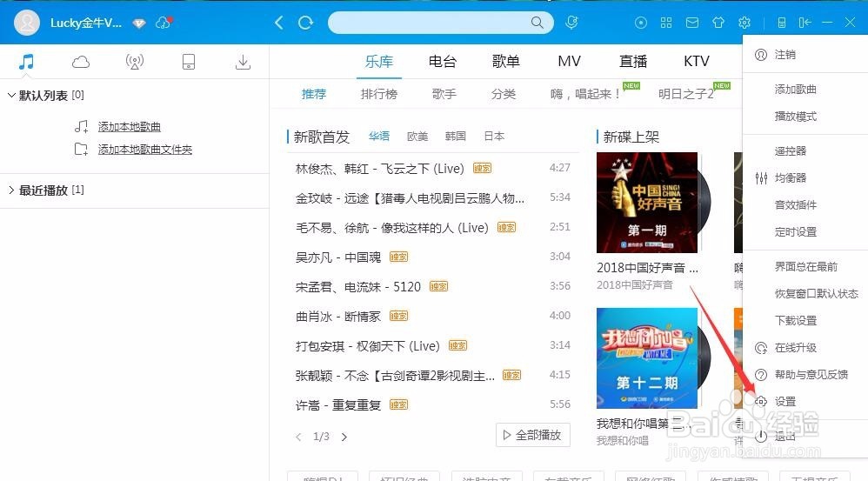Open the user avatar profile
Image resolution: width=868 pixels, height=481 pixels.
(27, 23)
